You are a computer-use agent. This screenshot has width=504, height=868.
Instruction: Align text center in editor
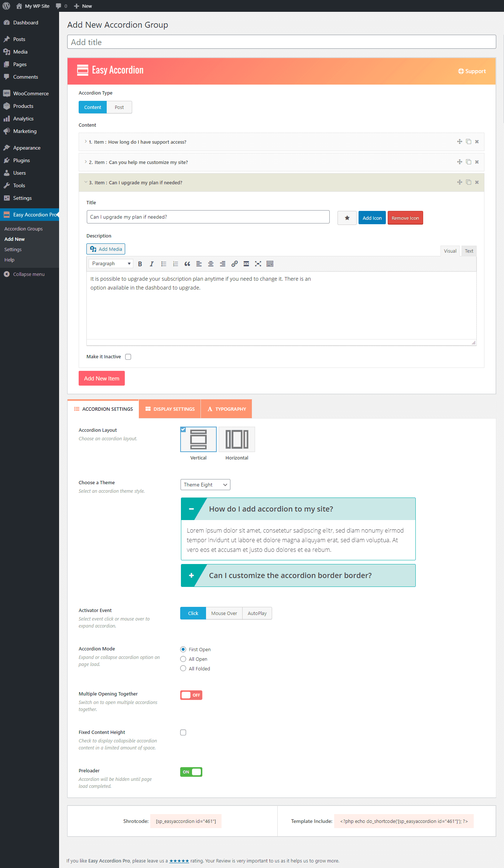[211, 264]
